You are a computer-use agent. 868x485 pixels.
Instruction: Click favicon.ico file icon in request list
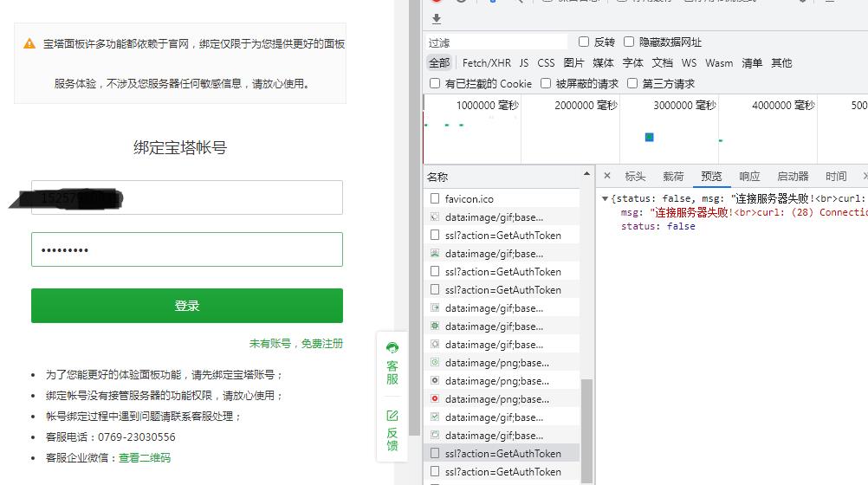[435, 198]
